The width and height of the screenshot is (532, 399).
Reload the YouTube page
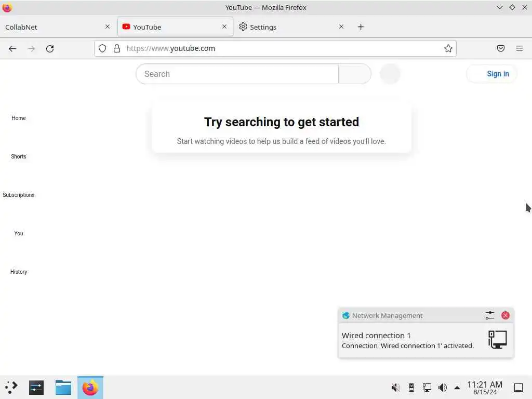[x=50, y=48]
